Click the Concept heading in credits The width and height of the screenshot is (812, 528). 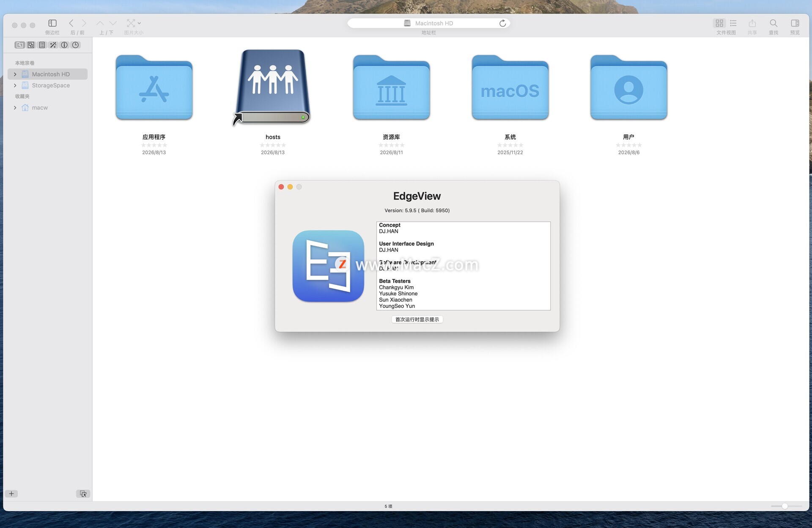coord(390,225)
